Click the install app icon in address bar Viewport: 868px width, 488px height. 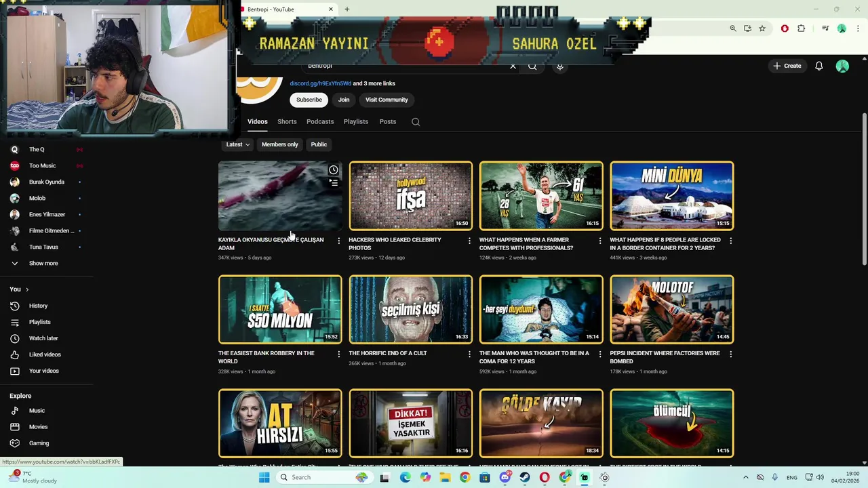747,28
